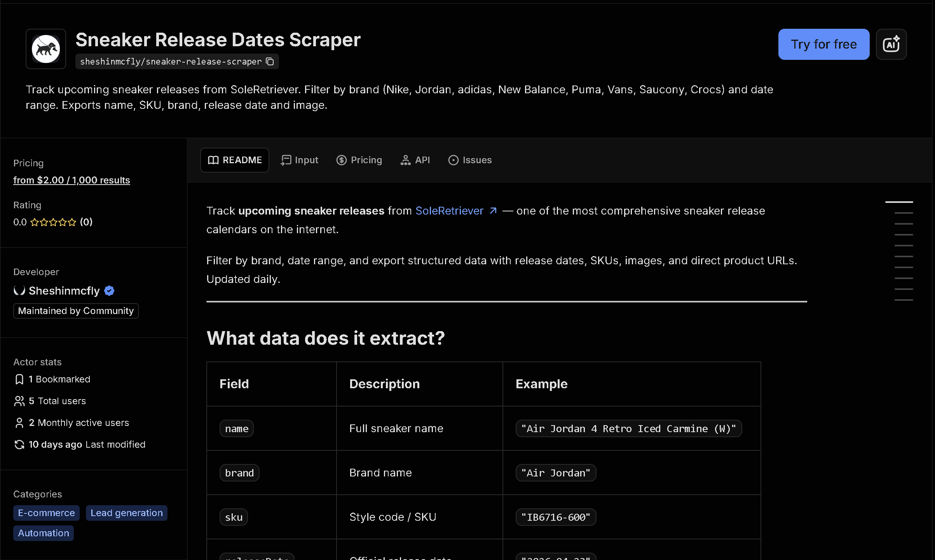Open the README tab

(235, 160)
